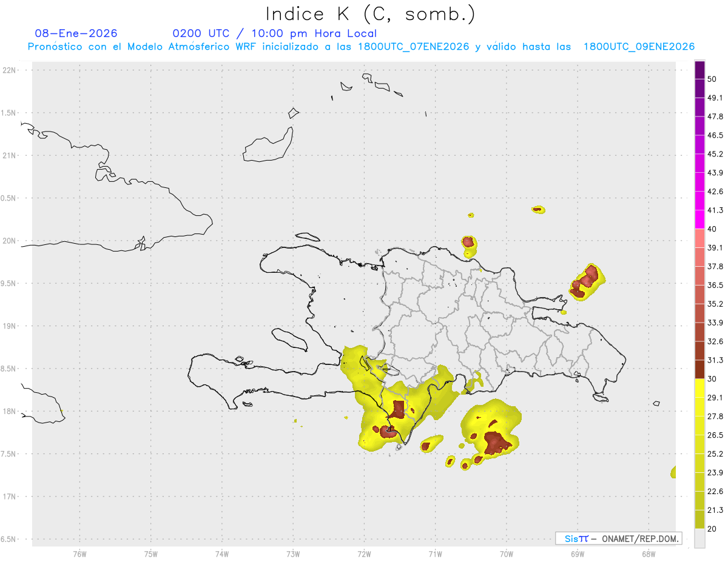
Task: Click the longitude axis label '73W'
Action: [x=293, y=554]
